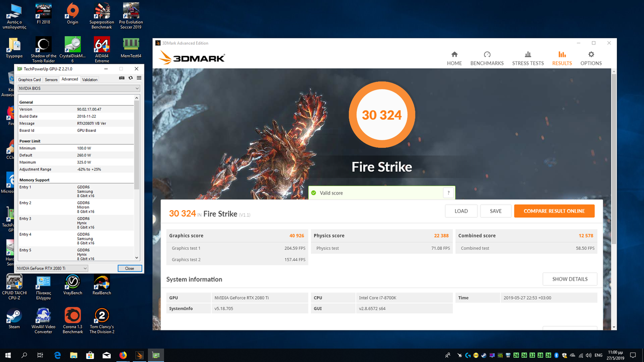Click COMPARE RESULT ONLINE button
The height and width of the screenshot is (362, 644).
click(554, 211)
